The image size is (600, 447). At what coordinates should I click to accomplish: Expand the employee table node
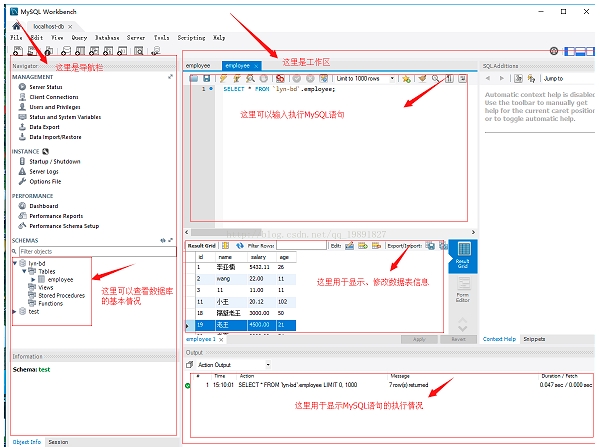click(x=33, y=280)
